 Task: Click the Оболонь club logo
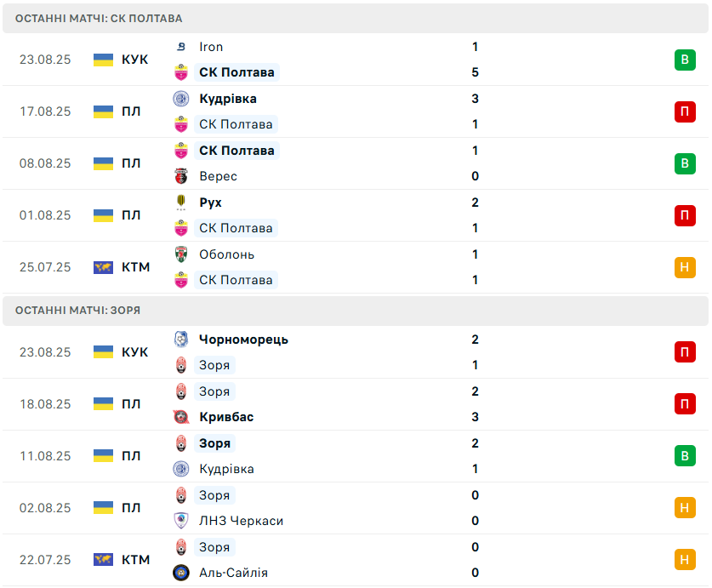point(180,254)
